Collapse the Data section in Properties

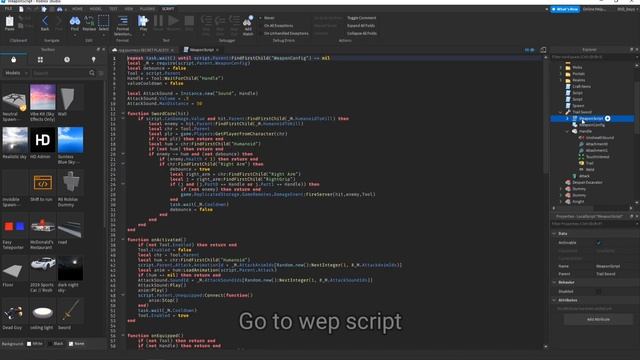pos(554,233)
